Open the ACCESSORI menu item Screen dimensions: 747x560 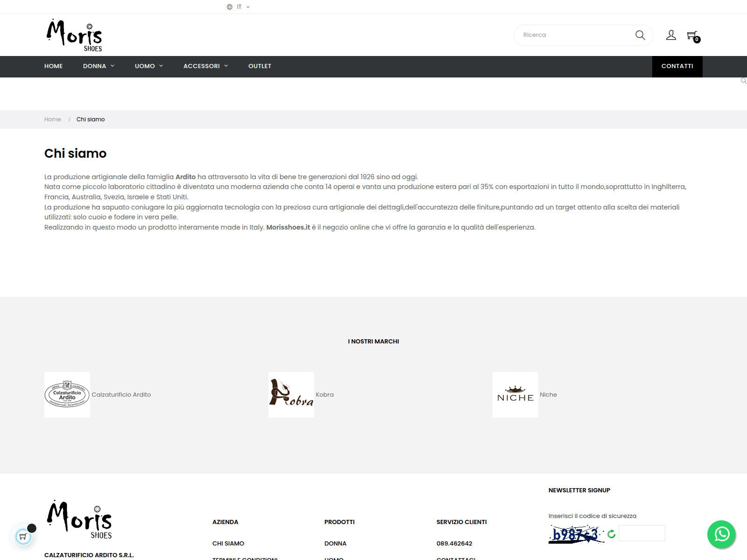click(202, 66)
